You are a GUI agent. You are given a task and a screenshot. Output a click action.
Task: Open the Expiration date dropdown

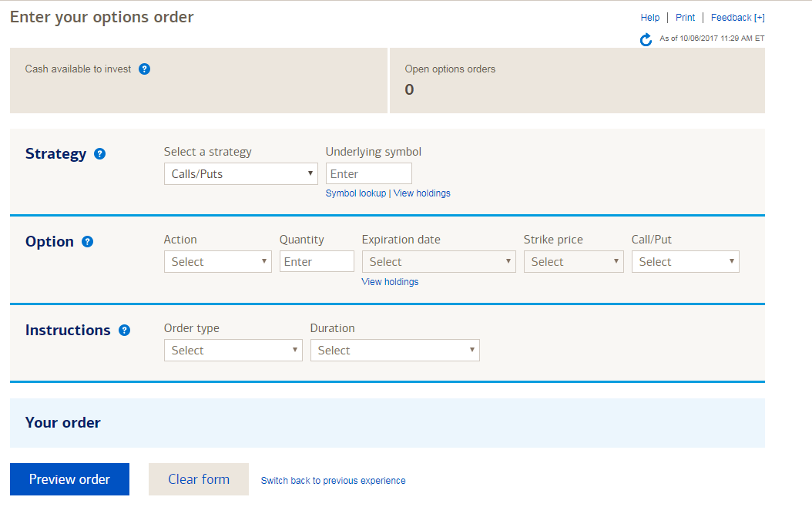tap(438, 262)
